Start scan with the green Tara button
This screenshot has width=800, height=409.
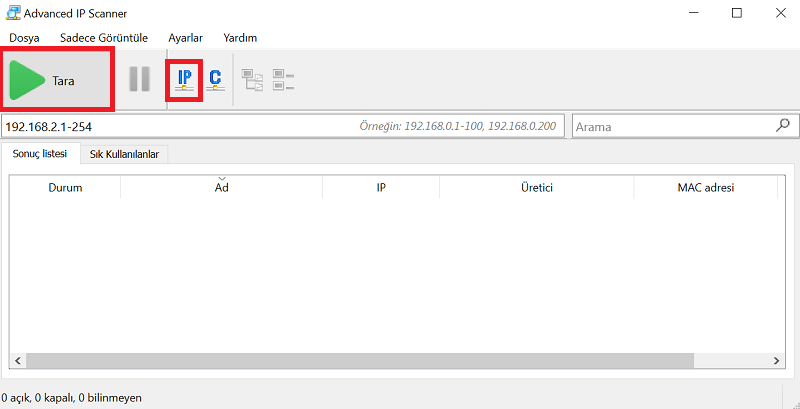57,79
